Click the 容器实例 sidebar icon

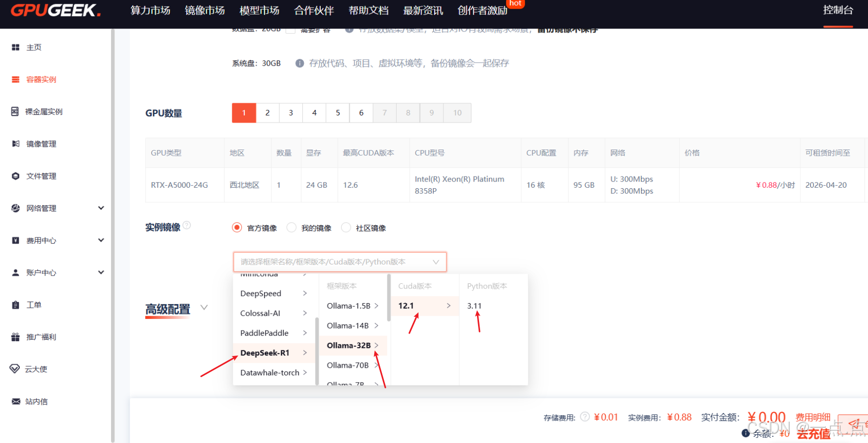[x=16, y=79]
